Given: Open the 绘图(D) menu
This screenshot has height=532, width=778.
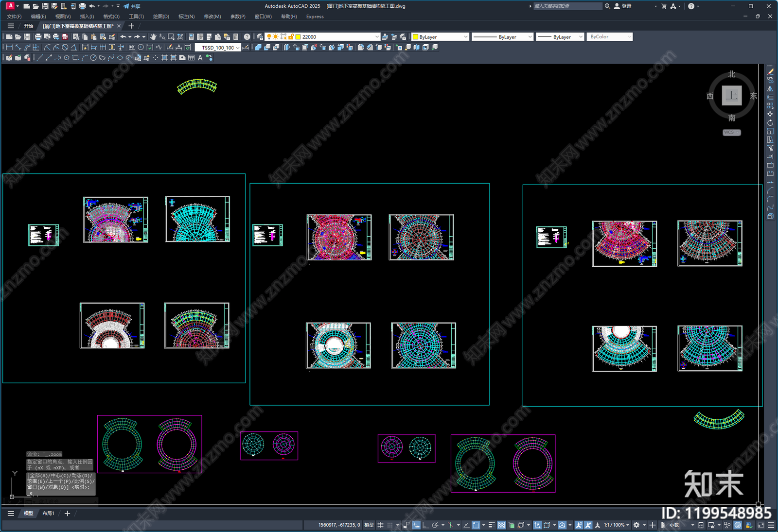Looking at the screenshot, I should point(161,17).
